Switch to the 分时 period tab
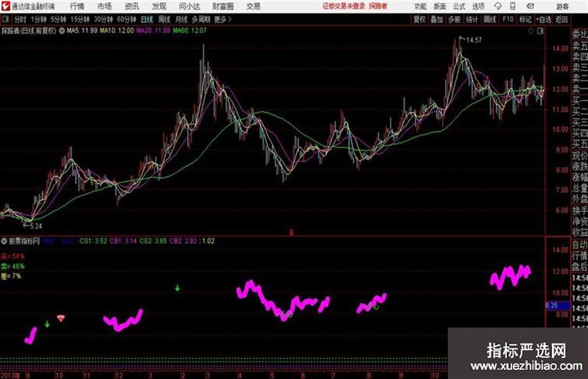The height and width of the screenshot is (379, 588). 21,19
